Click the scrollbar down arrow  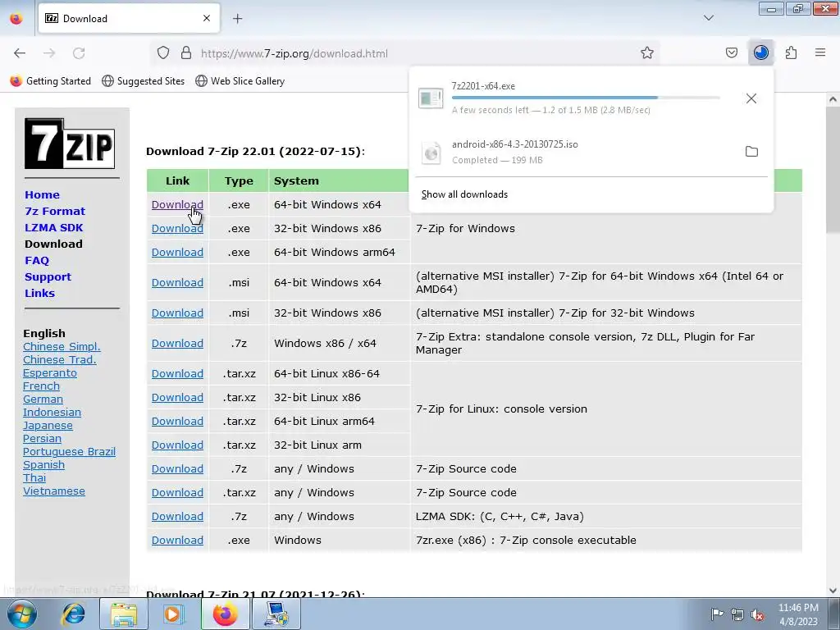(832, 591)
